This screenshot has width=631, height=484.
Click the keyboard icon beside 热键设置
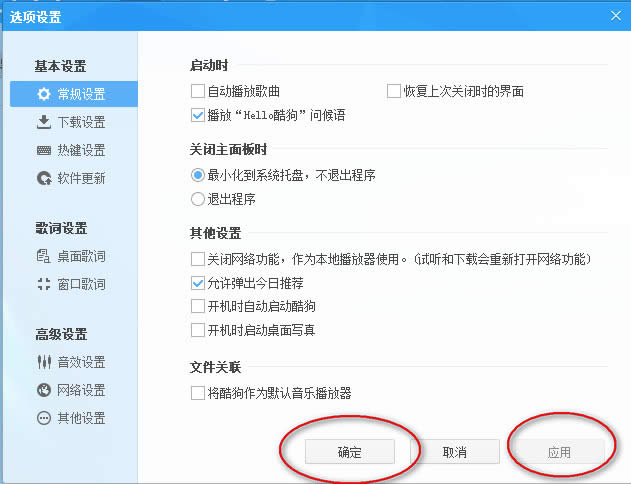(43, 151)
